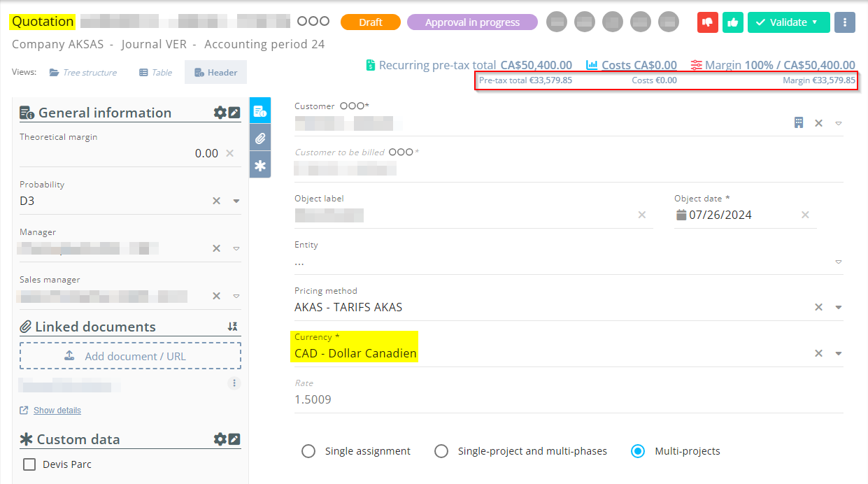Screen dimensions: 868x484
Task: Select the Single assignment radio option
Action: [308, 451]
